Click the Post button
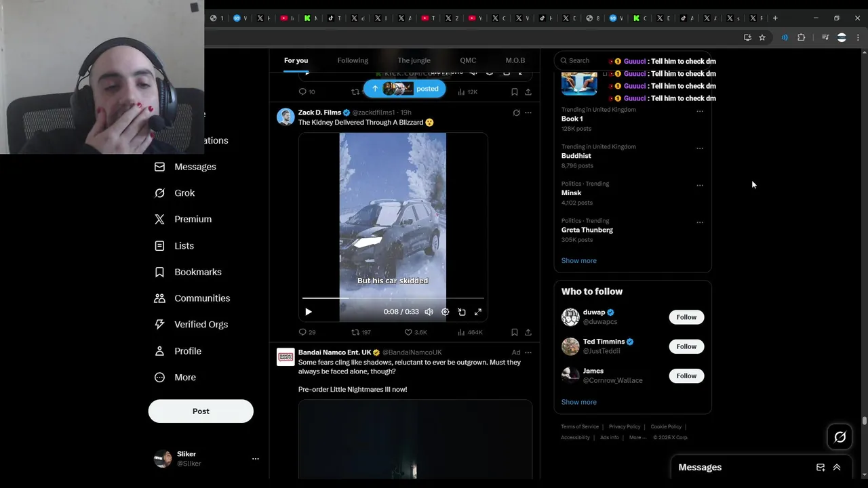Viewport: 868px width, 488px height. [x=201, y=411]
